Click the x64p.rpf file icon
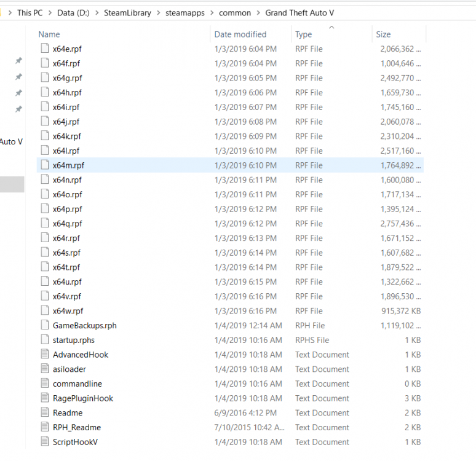This screenshot has width=476, height=461. coord(45,209)
